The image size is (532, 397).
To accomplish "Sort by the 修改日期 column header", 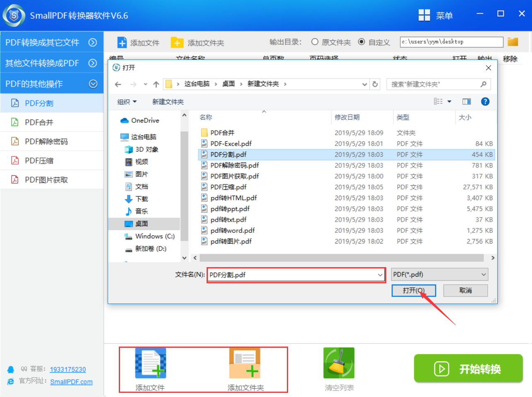I will 362,117.
